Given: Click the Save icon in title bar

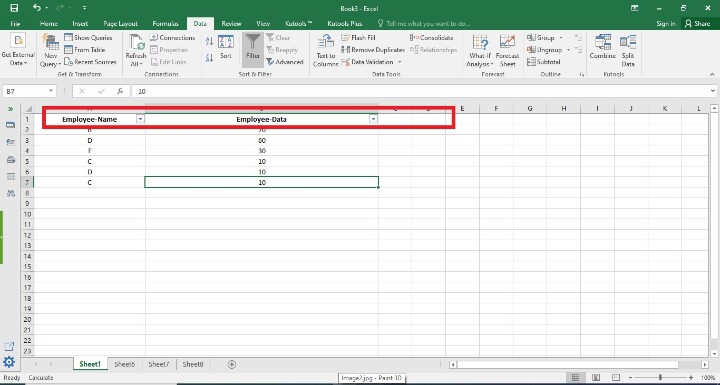Looking at the screenshot, I should (x=14, y=8).
